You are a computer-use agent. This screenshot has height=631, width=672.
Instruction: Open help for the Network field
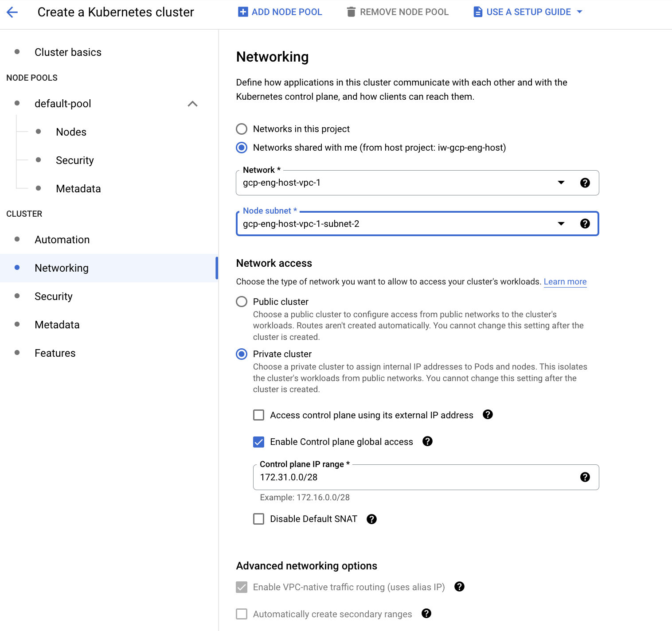585,183
